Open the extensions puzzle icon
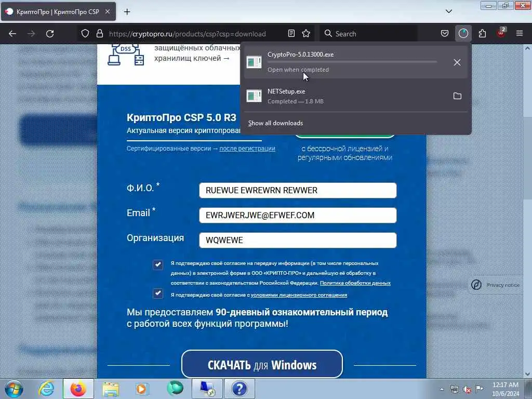This screenshot has width=532, height=399. (482, 33)
